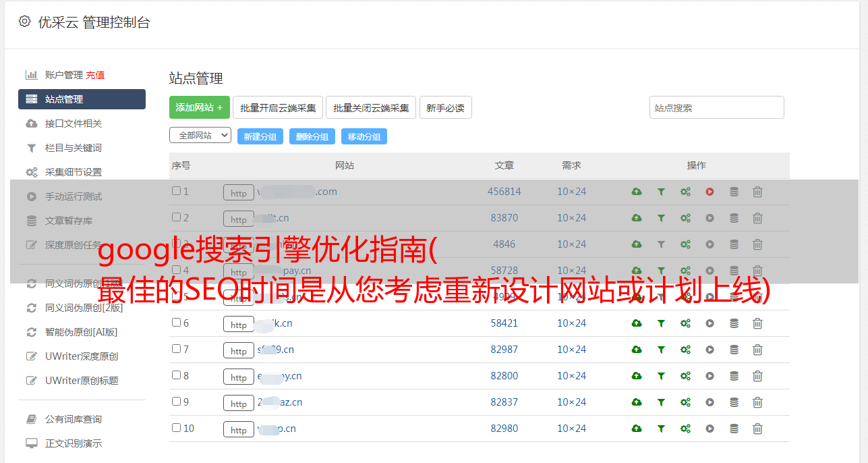Click trash icon in row 10
The height and width of the screenshot is (463, 868).
coord(757,429)
